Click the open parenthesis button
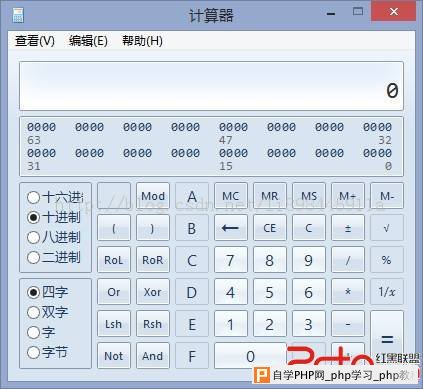The image size is (423, 389). (114, 228)
